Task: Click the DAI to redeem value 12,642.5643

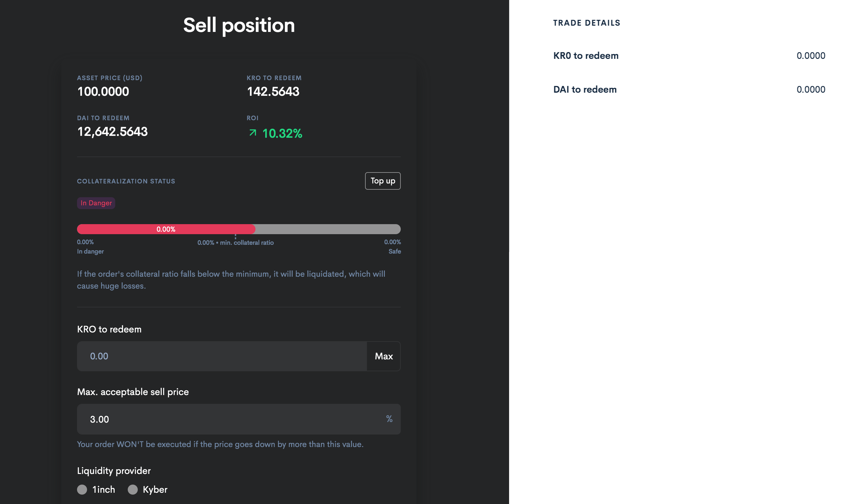Action: tap(112, 131)
